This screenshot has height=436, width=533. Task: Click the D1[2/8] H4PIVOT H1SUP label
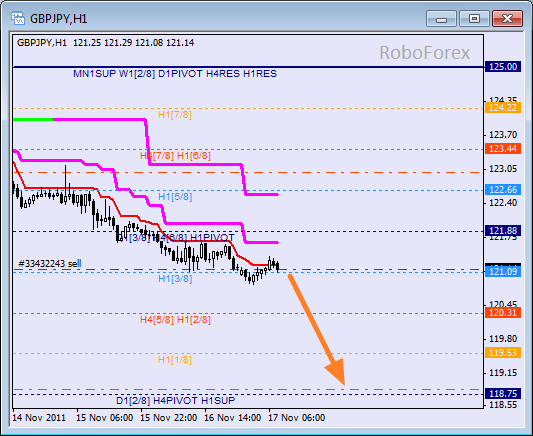pyautogui.click(x=175, y=401)
